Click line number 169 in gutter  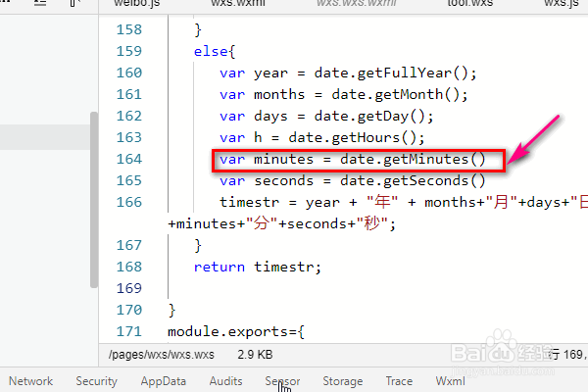(x=129, y=288)
